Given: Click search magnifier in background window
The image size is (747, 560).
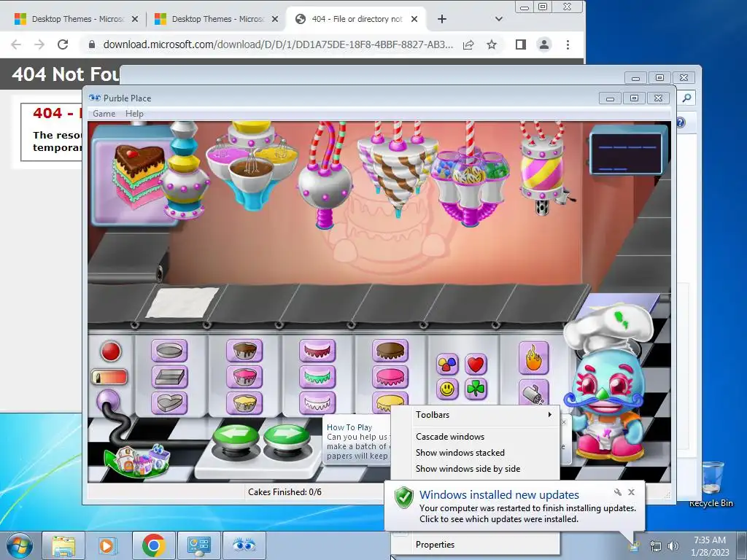Looking at the screenshot, I should tap(686, 98).
